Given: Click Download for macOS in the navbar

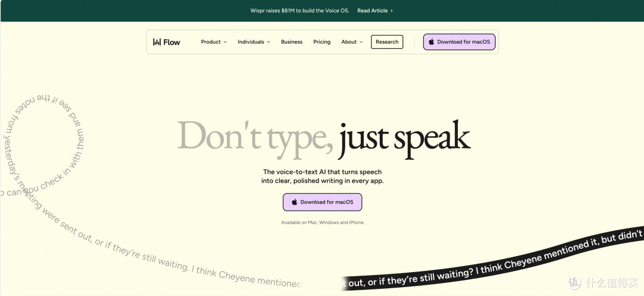Looking at the screenshot, I should point(459,42).
